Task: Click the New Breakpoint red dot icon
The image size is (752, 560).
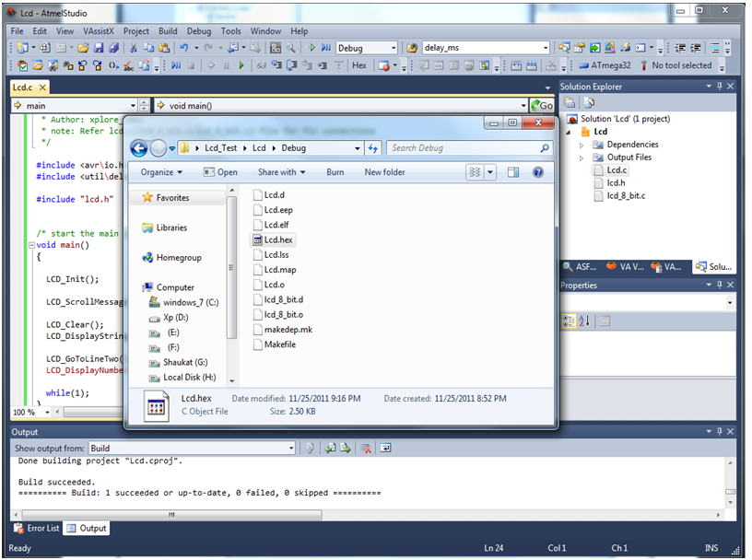Action: pos(383,65)
